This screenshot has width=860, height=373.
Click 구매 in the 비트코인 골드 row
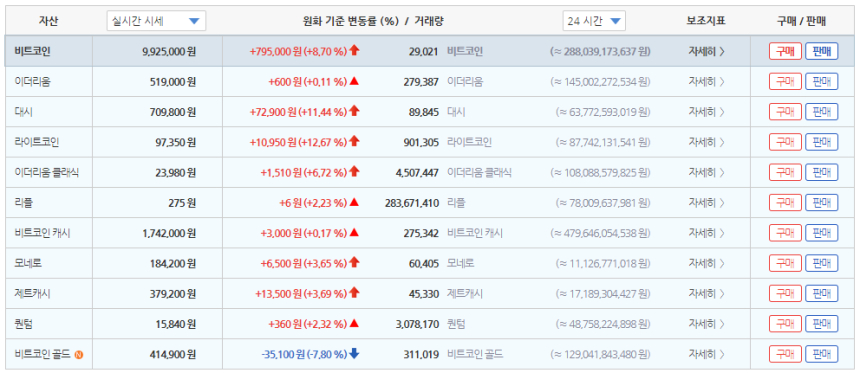click(785, 354)
